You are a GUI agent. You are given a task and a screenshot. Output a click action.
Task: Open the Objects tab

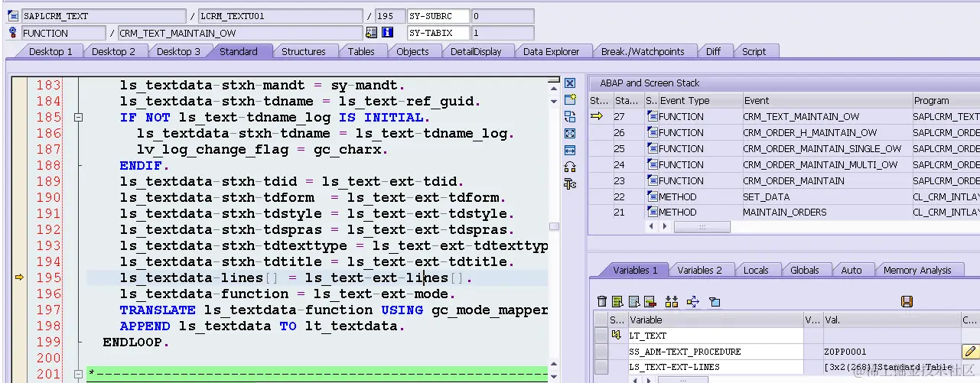coord(412,51)
